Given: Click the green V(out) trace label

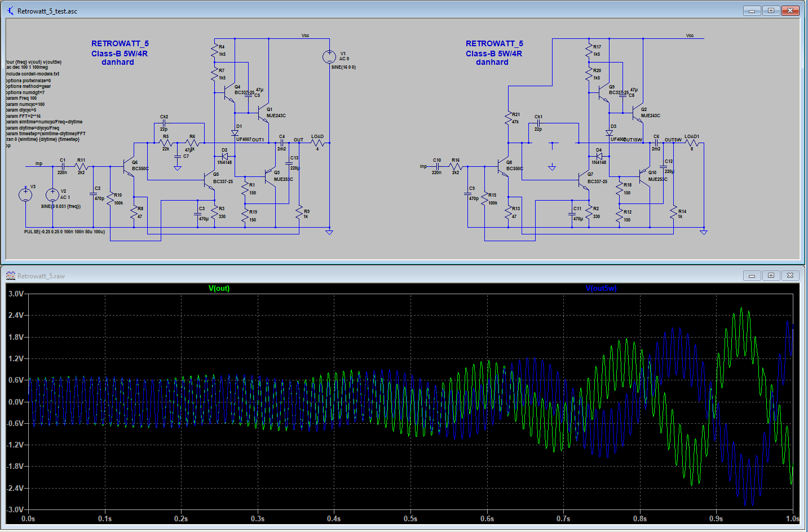Looking at the screenshot, I should click(x=219, y=288).
